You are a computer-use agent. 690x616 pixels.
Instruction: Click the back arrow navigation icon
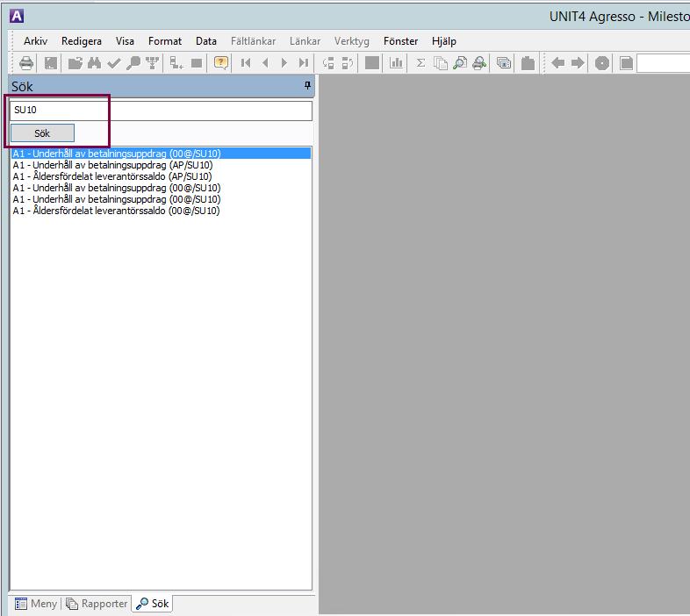point(558,63)
